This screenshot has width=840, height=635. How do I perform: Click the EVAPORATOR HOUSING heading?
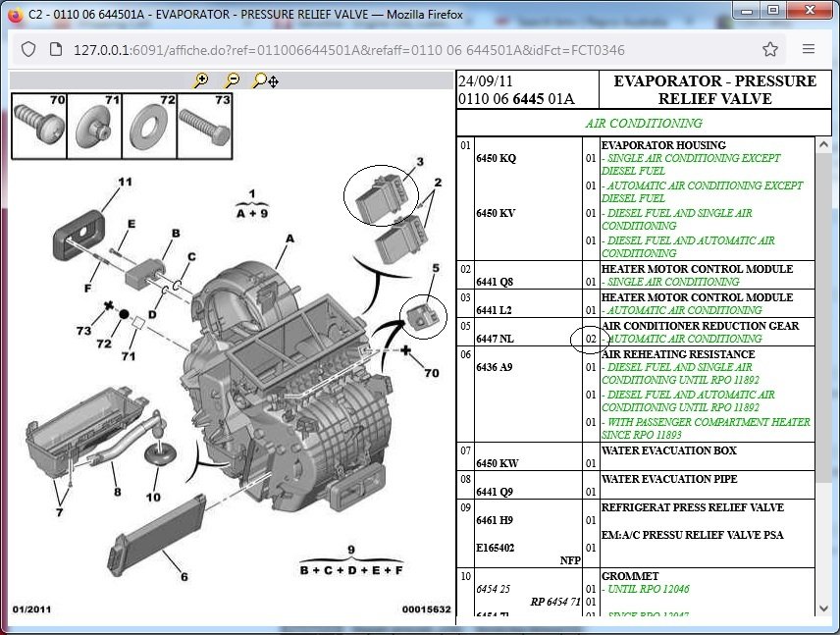663,145
